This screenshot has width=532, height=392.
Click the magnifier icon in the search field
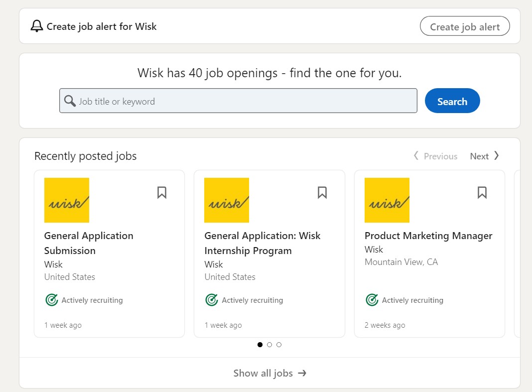(x=70, y=101)
